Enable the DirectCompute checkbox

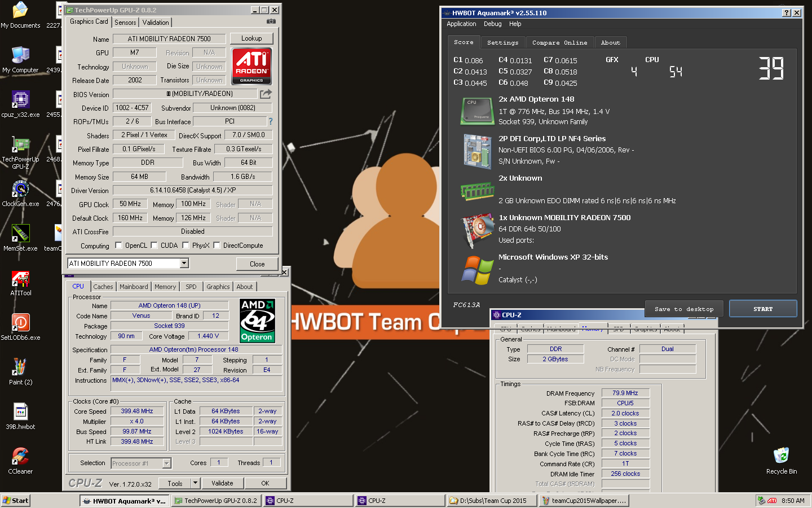217,246
